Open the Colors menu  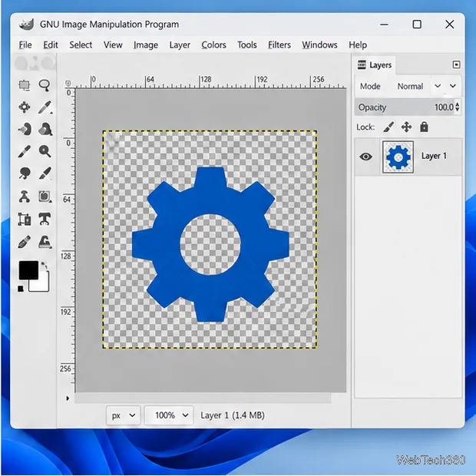coord(213,45)
